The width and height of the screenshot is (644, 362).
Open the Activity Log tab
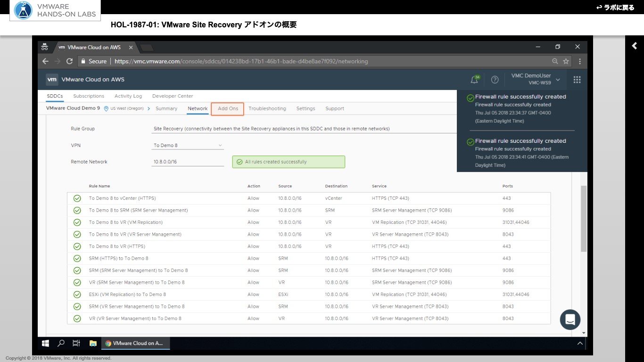pos(128,96)
